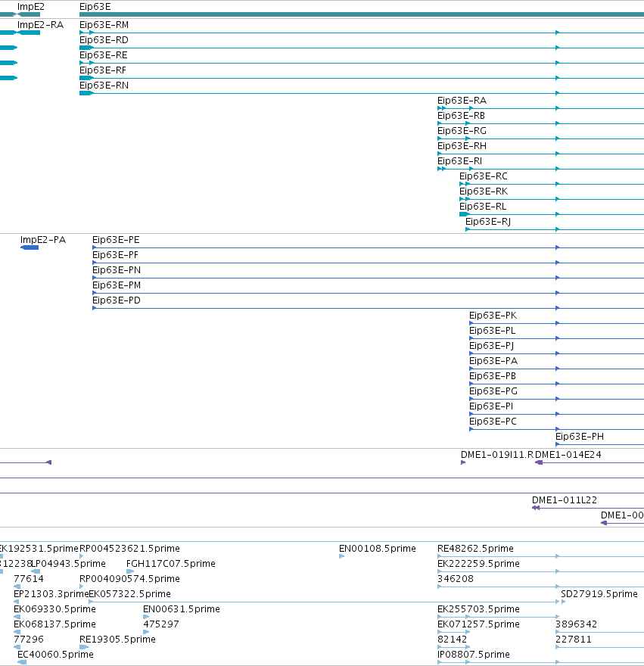Choose transcript label Eip63E-RH

point(462,146)
